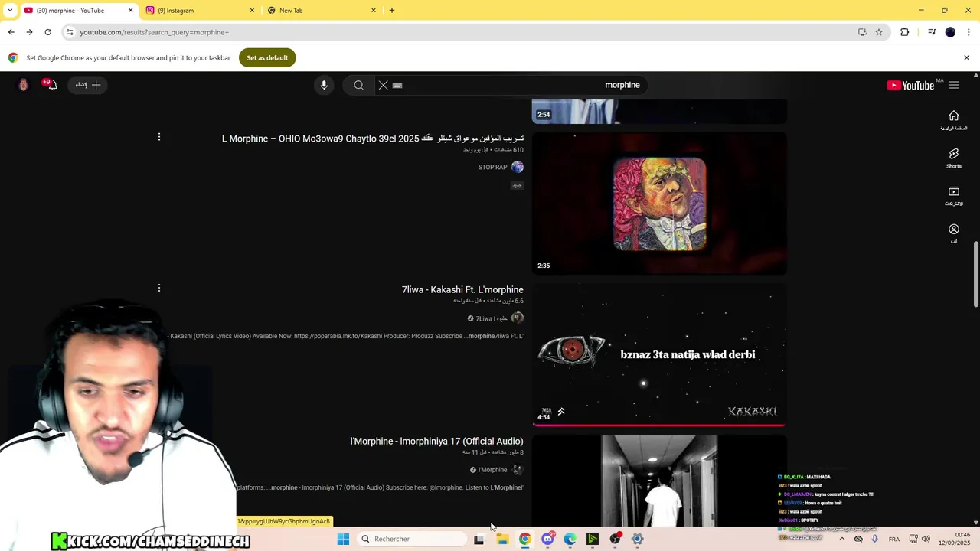Open the FRA language indicator
This screenshot has height=551, width=980.
click(893, 539)
